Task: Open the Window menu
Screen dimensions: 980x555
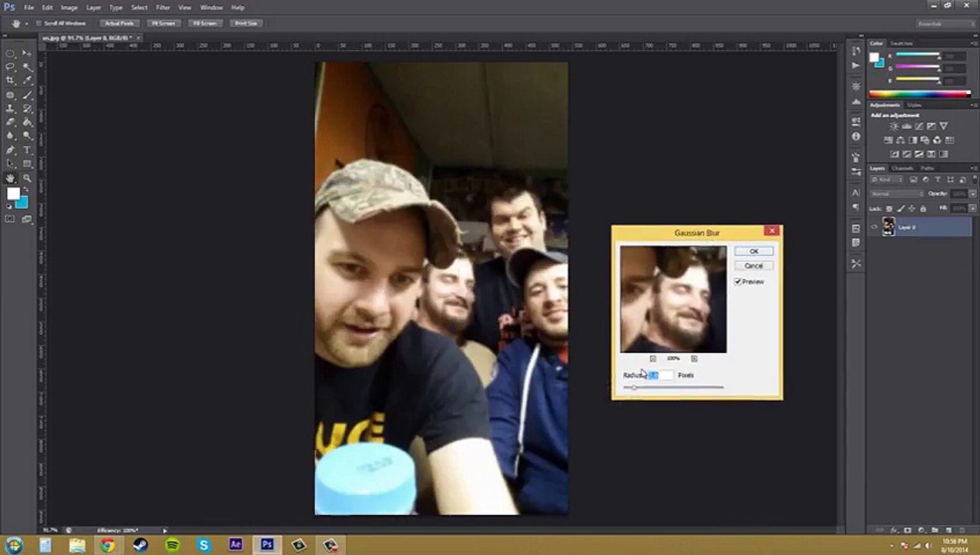Action: coord(211,8)
